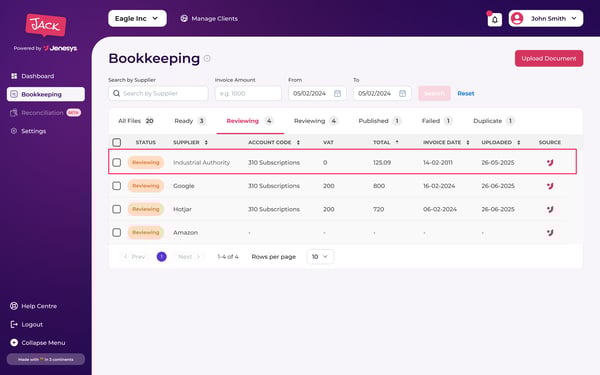Click the Upload Document button
600x375 pixels.
(x=549, y=58)
